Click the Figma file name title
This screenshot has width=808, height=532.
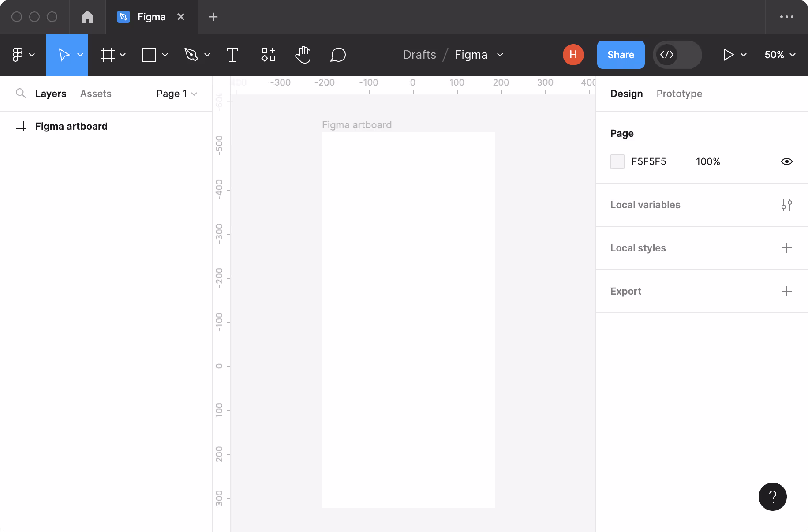pos(471,55)
